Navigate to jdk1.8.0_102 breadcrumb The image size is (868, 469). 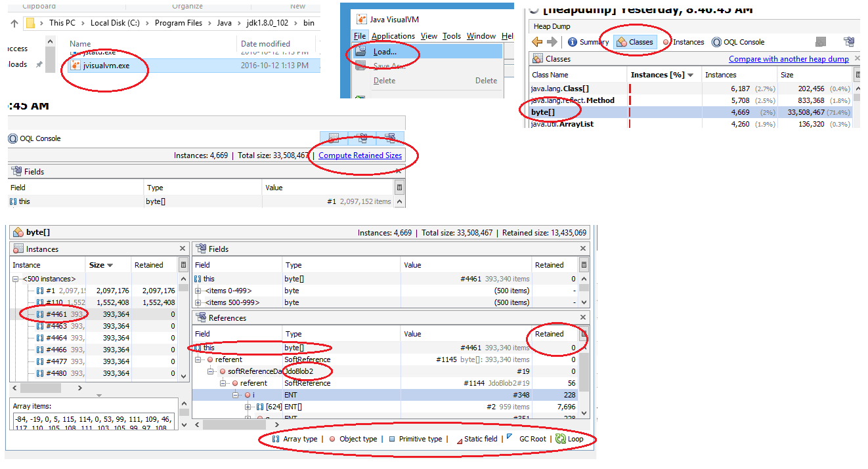pos(267,23)
